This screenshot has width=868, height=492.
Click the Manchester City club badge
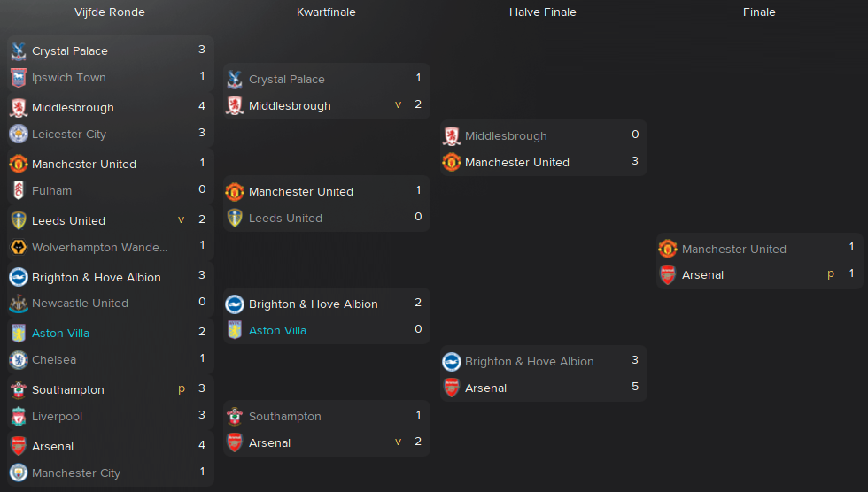pos(19,473)
